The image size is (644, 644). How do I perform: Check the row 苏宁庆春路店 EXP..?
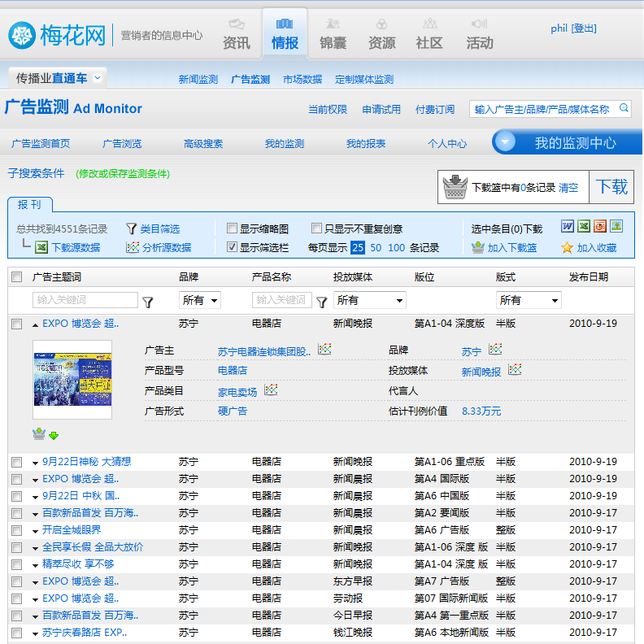point(17,633)
